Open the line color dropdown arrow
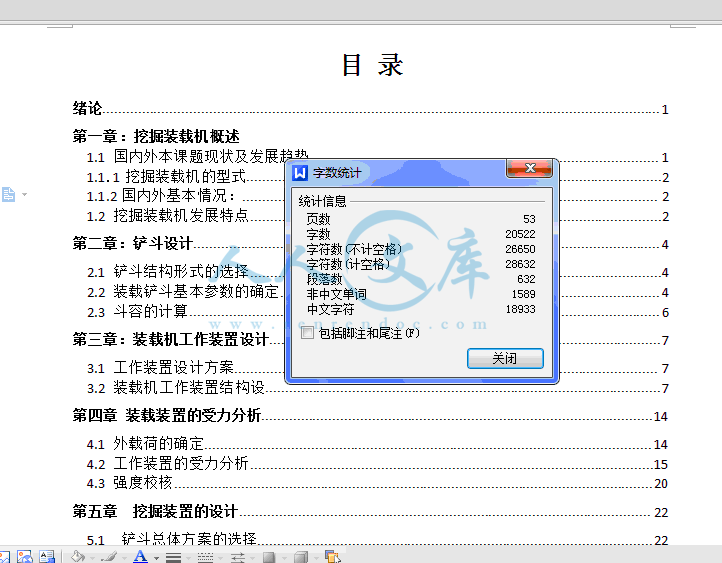Image resolution: width=722 pixels, height=563 pixels. tap(124, 558)
